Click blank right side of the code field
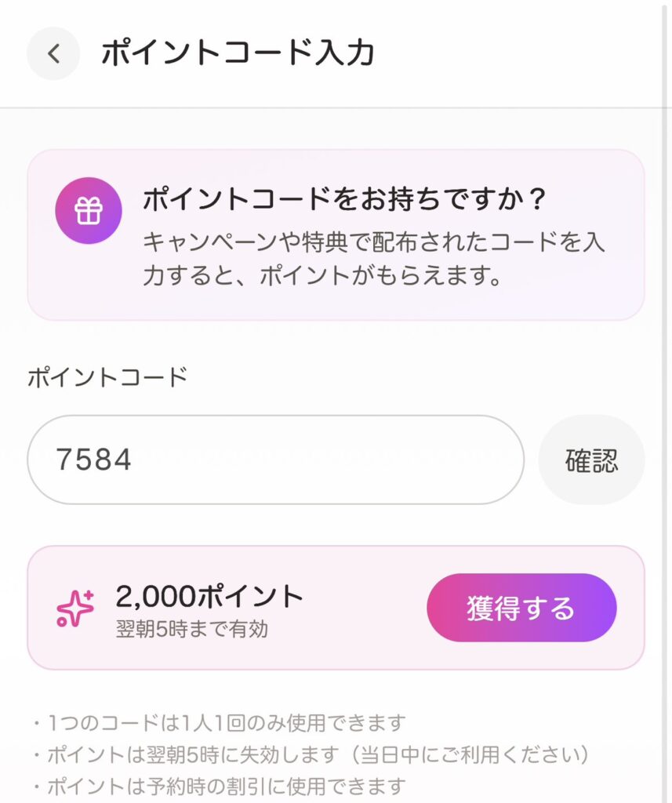 pyautogui.click(x=439, y=460)
